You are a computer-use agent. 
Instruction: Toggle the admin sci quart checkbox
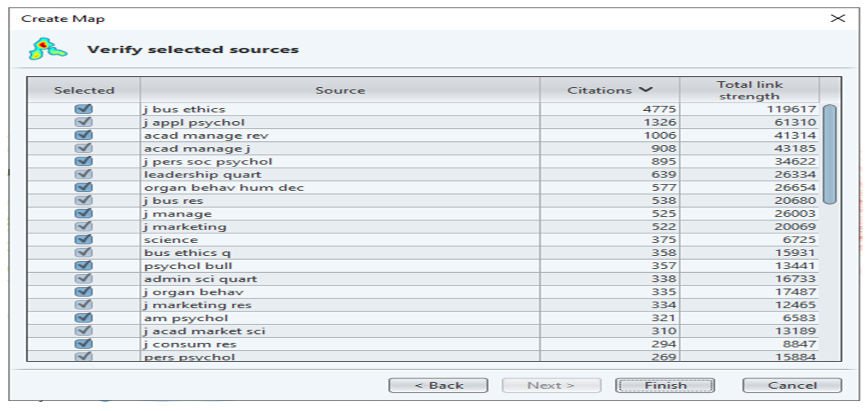pyautogui.click(x=83, y=279)
